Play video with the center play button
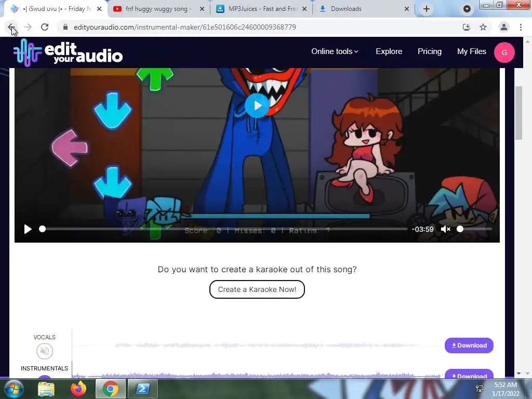 [257, 105]
